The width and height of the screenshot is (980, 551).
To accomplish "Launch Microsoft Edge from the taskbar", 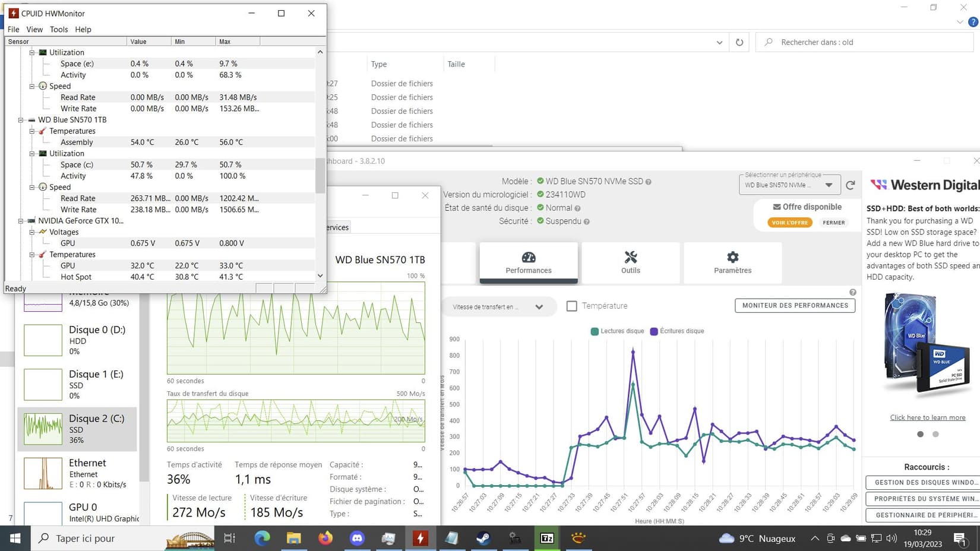I will (x=262, y=538).
